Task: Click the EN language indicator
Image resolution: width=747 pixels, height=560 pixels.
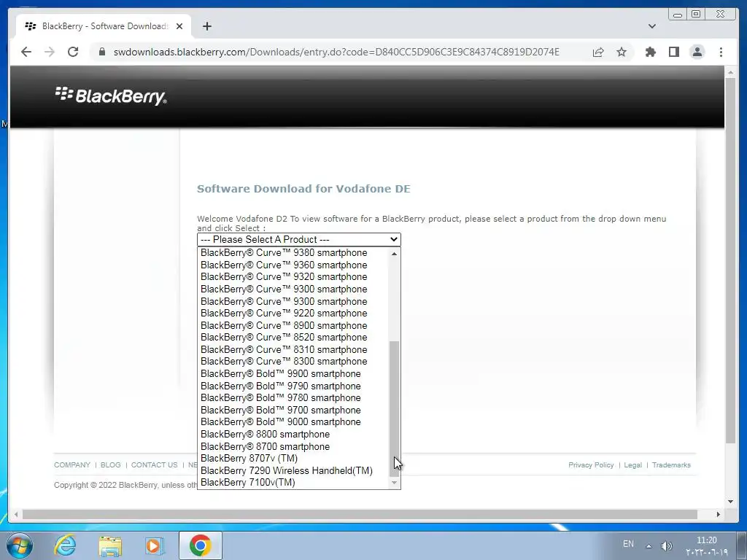Action: click(628, 544)
